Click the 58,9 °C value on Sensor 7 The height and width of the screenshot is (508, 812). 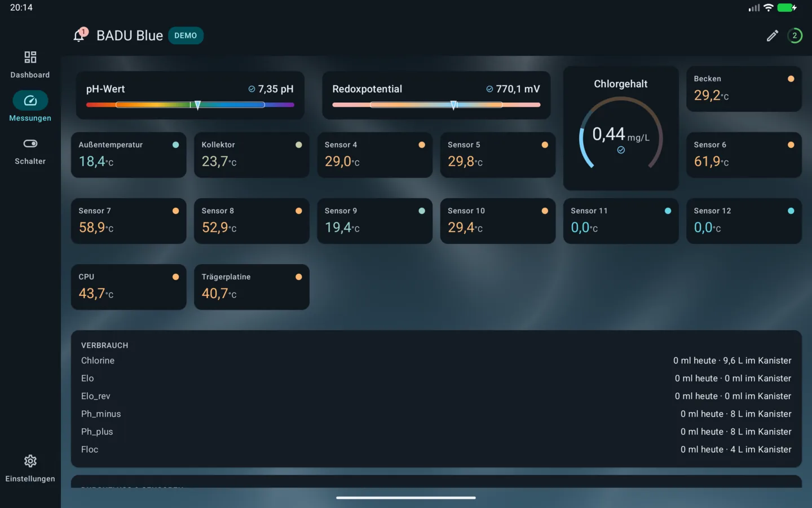point(96,227)
